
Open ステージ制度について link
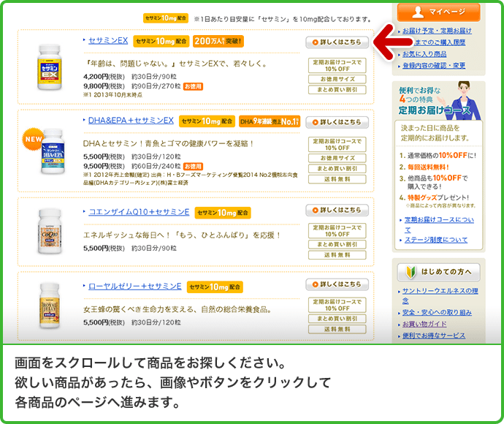click(x=436, y=240)
